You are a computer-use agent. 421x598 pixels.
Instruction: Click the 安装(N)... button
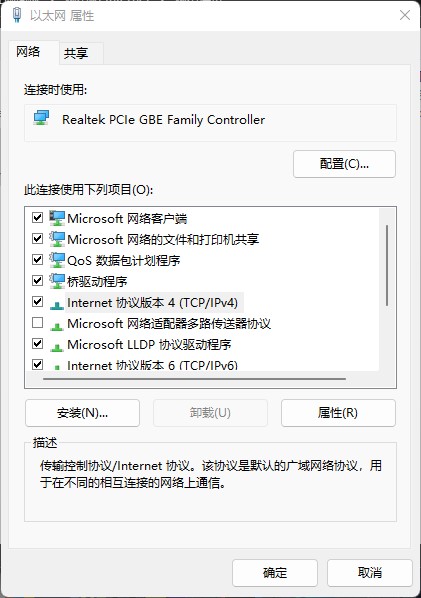(82, 413)
